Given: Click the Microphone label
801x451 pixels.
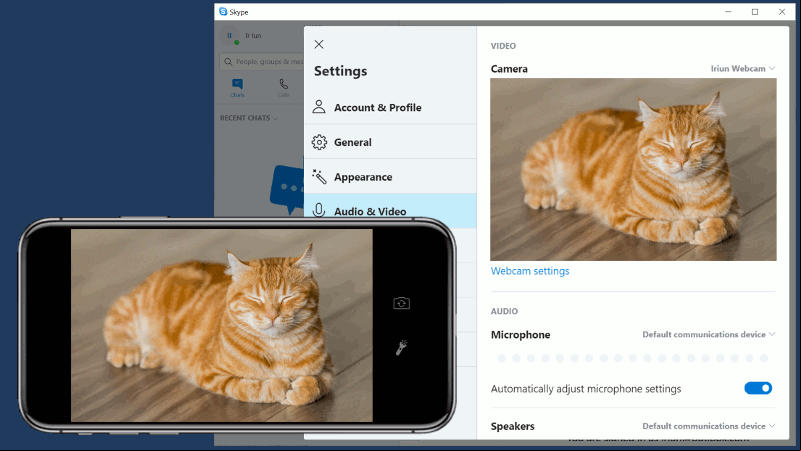Looking at the screenshot, I should pyautogui.click(x=521, y=335).
